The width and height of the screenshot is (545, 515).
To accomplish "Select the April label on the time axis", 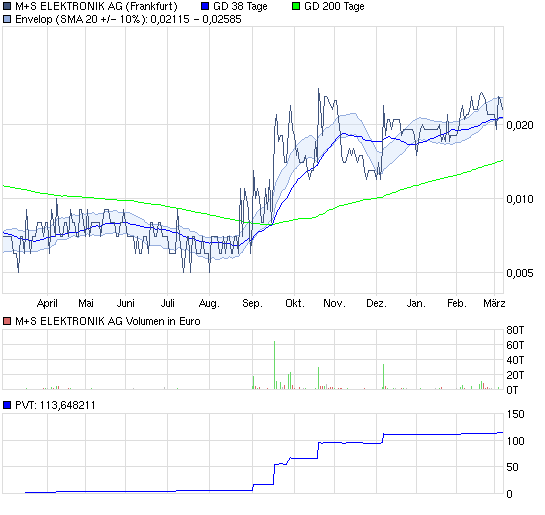I will point(47,303).
